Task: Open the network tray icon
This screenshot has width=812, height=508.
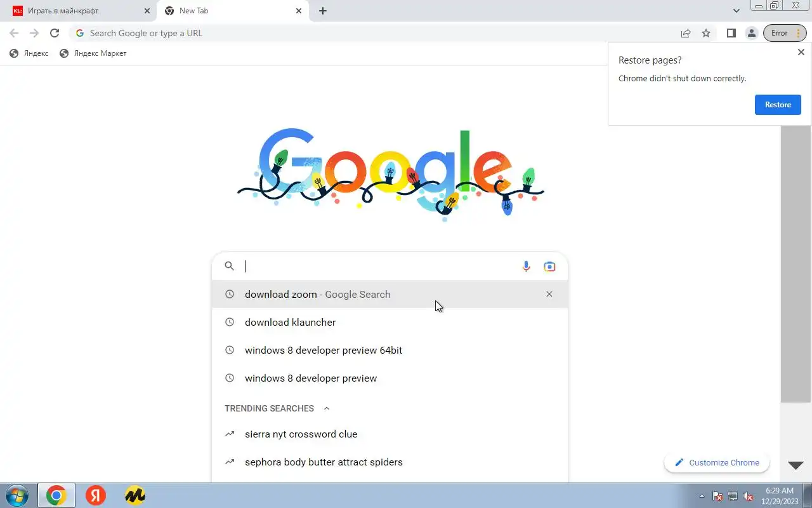Action: pos(733,496)
